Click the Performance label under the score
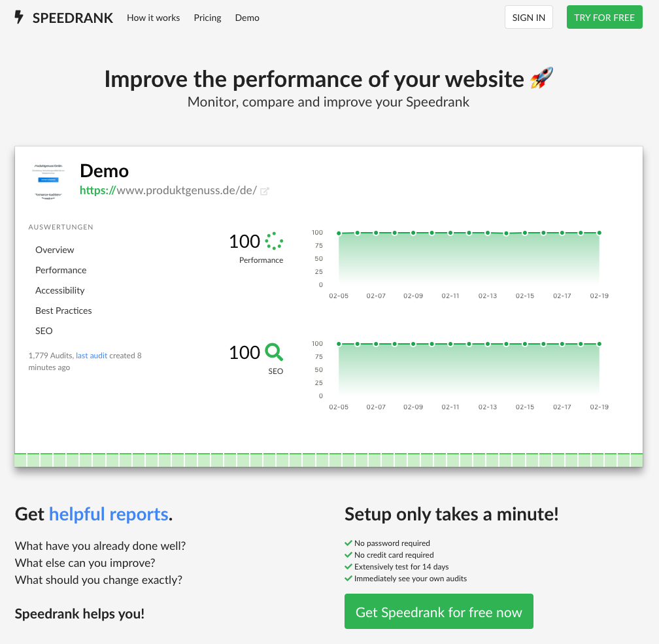The image size is (659, 644). (261, 260)
